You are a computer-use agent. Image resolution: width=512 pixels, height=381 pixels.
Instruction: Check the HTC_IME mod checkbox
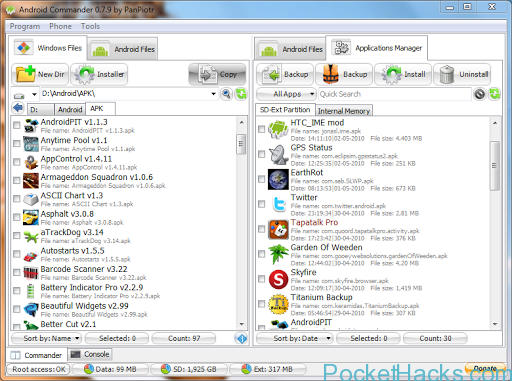262,129
